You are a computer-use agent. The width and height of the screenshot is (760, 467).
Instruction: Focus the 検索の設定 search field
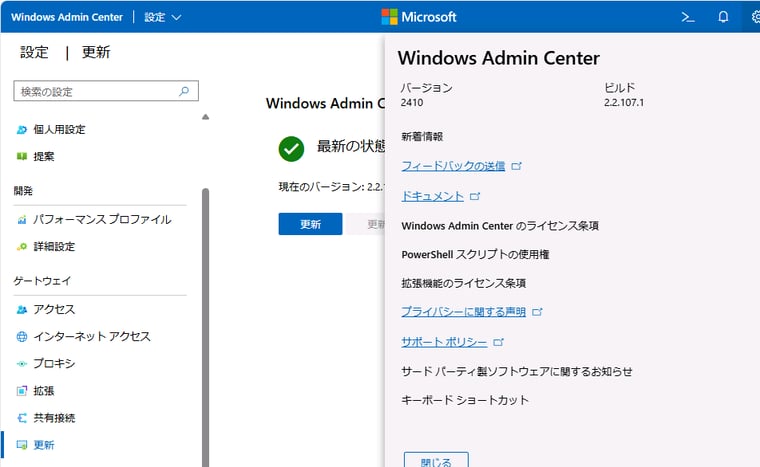click(x=106, y=91)
